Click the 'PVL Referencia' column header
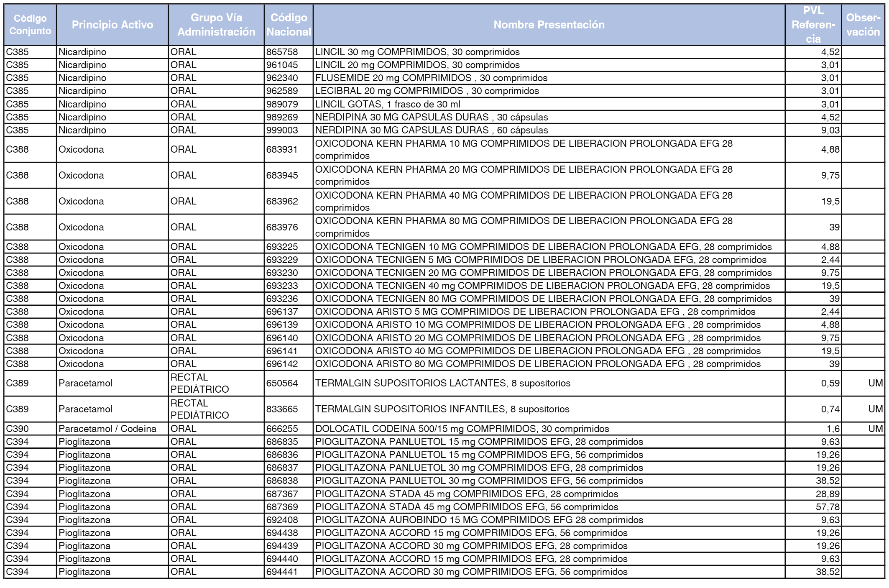Screen dimensions: 889x588 tap(813, 25)
